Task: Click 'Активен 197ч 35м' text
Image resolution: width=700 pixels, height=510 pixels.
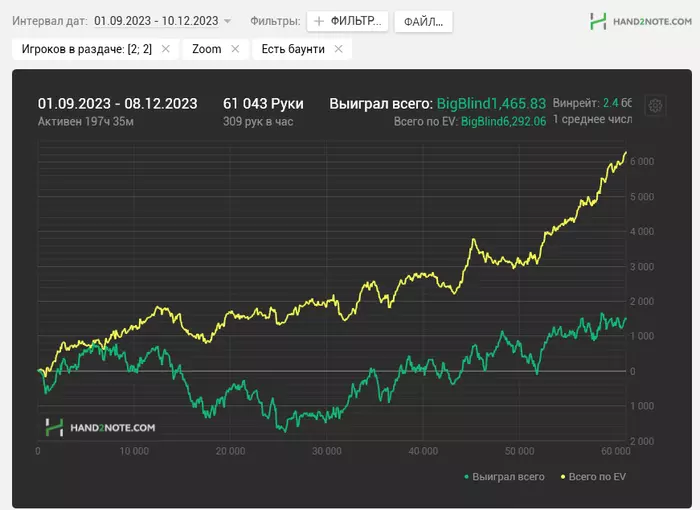Action: pyautogui.click(x=86, y=121)
